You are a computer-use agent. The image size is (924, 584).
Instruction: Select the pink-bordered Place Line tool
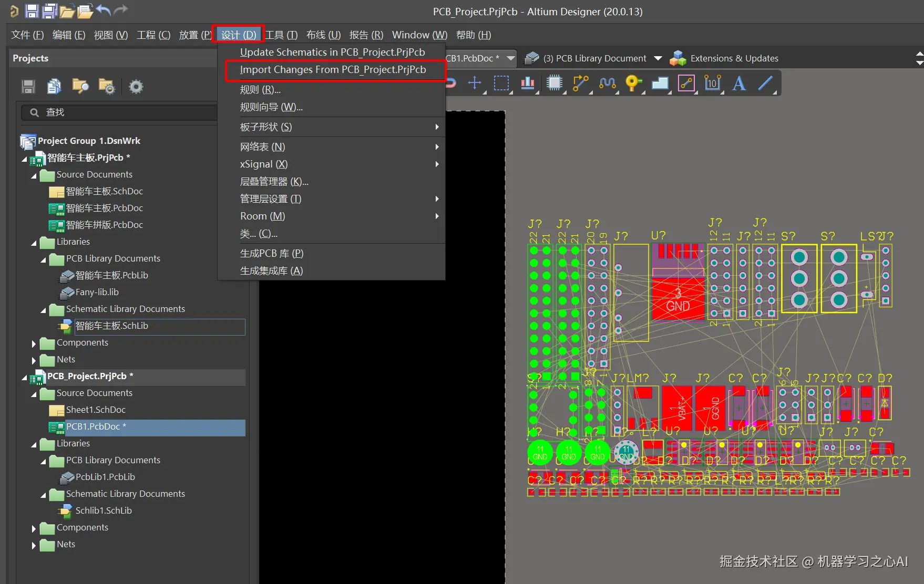click(686, 83)
